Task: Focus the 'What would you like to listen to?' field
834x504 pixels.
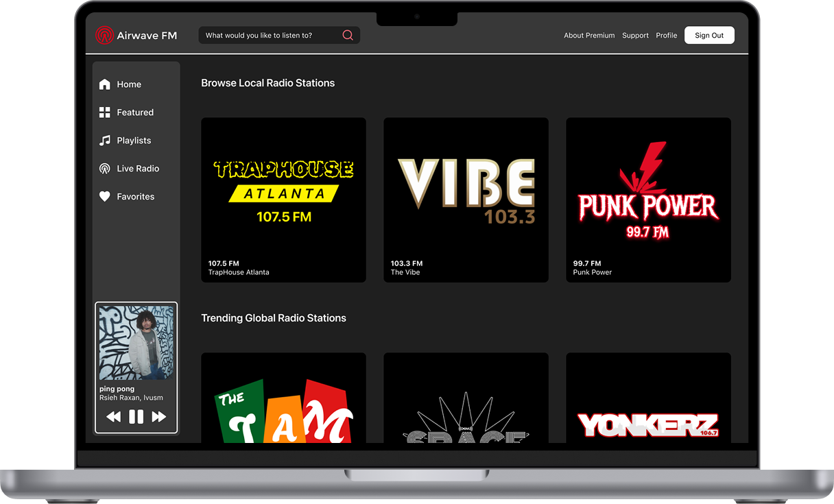Action: [x=271, y=36]
